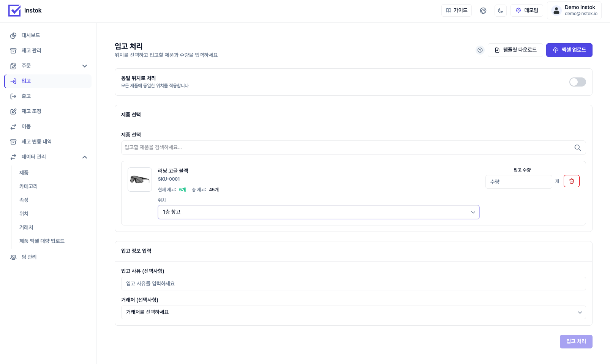Click the globe language icon
This screenshot has height=364, width=610.
pyautogui.click(x=483, y=11)
